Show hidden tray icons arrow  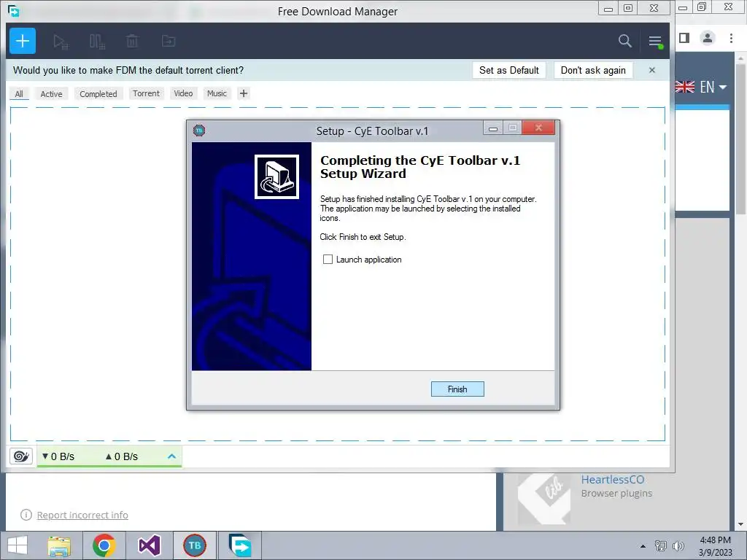pyautogui.click(x=643, y=546)
